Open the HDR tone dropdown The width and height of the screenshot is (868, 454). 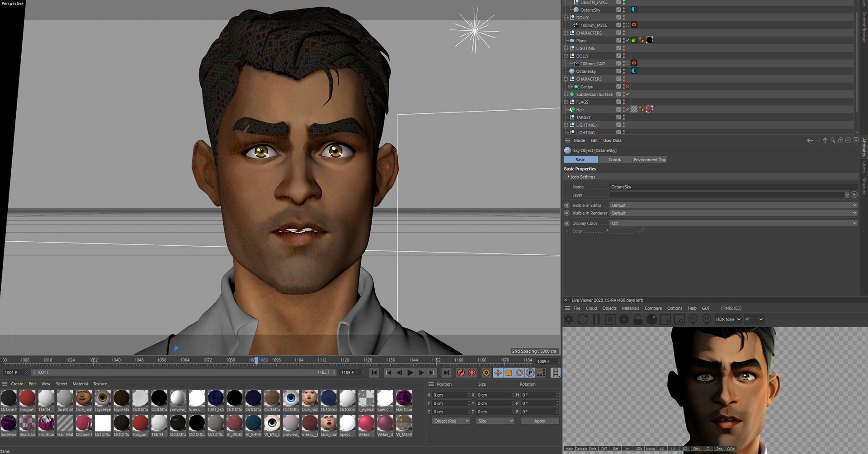(728, 319)
